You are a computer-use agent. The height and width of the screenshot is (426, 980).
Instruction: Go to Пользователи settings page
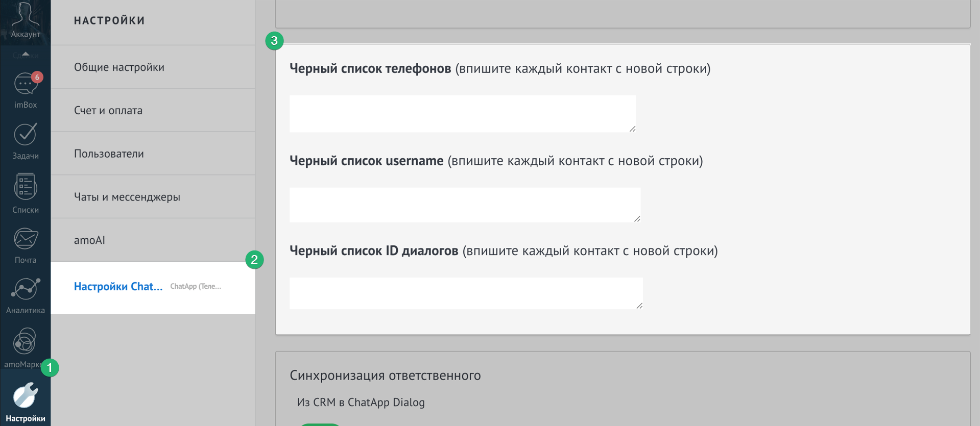coord(109,154)
